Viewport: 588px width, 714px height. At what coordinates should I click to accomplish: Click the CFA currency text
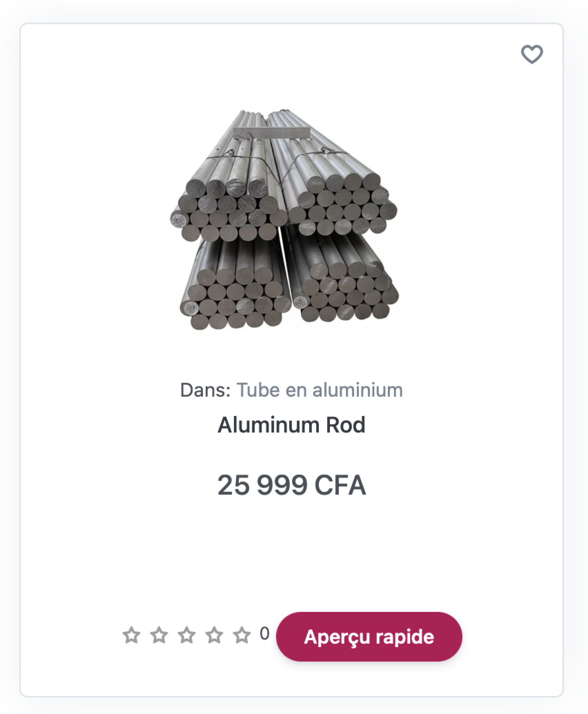pyautogui.click(x=340, y=485)
